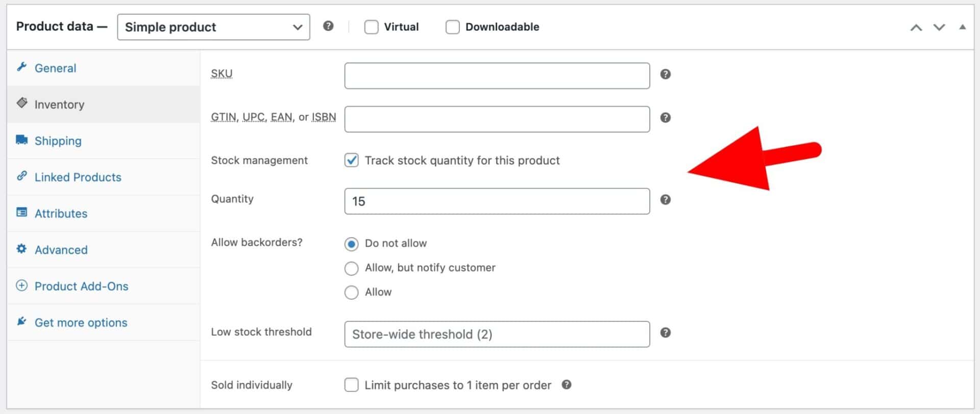
Task: Move Product data panel up
Action: pos(916,28)
